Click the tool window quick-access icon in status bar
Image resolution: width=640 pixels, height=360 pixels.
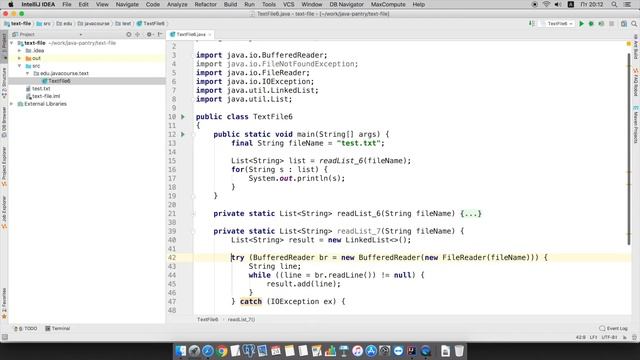(x=4, y=338)
